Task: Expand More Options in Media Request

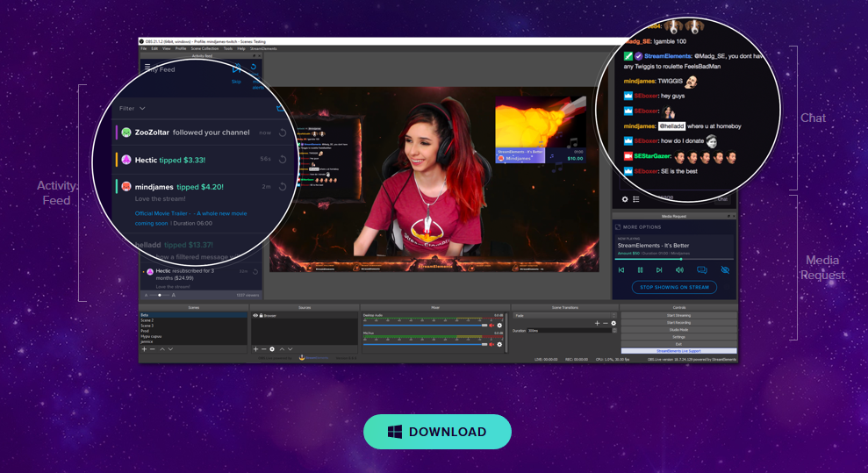Action: (638, 226)
